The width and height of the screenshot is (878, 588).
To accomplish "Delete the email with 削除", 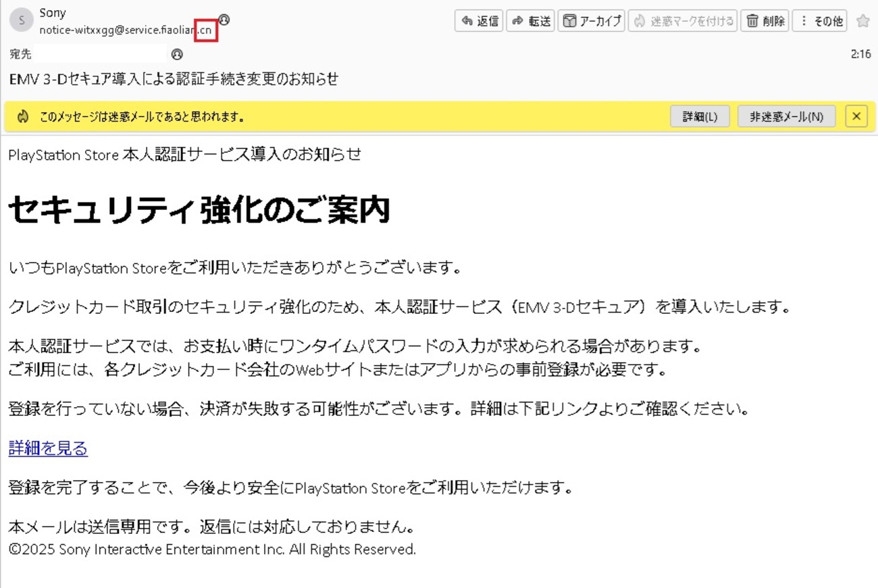I will point(765,21).
